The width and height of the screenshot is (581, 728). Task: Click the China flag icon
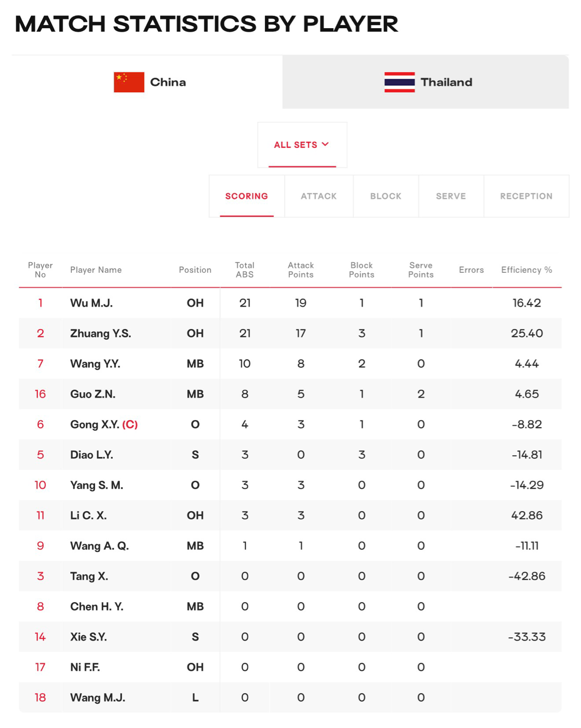tap(129, 82)
